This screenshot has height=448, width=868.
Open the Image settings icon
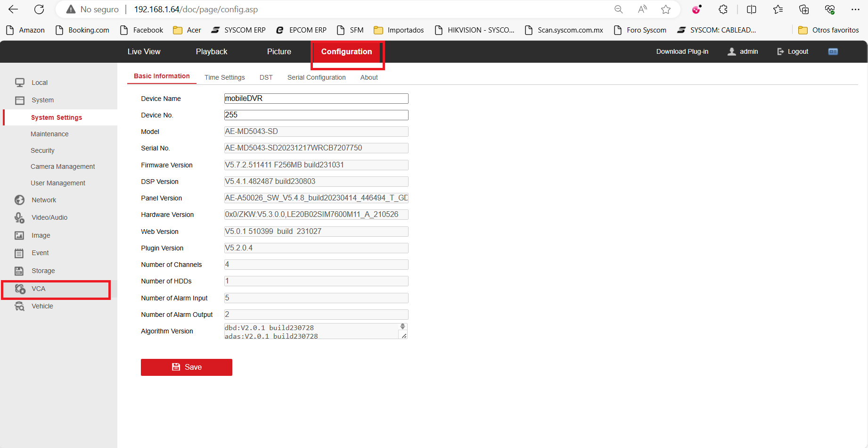(19, 235)
